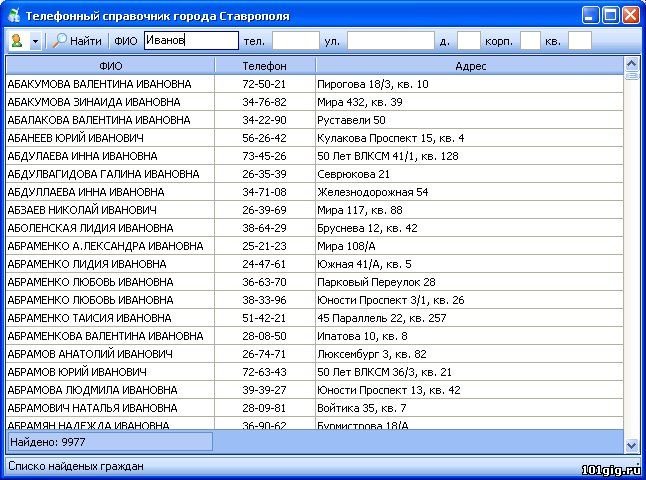Select row АБЗАЕВ НИКОЛАЙ ИВАНОВИЧ
The image size is (646, 480).
(x=315, y=210)
